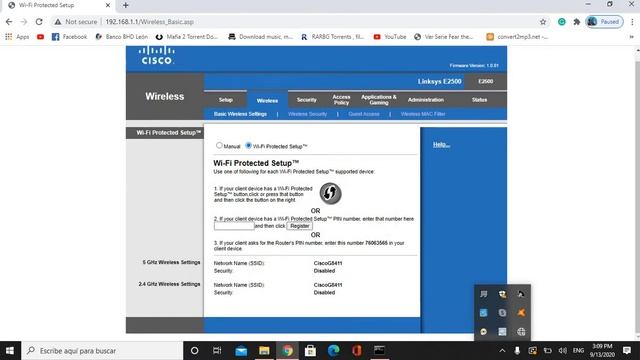
Task: Open the Banco BHD León bookmark
Action: [x=121, y=37]
